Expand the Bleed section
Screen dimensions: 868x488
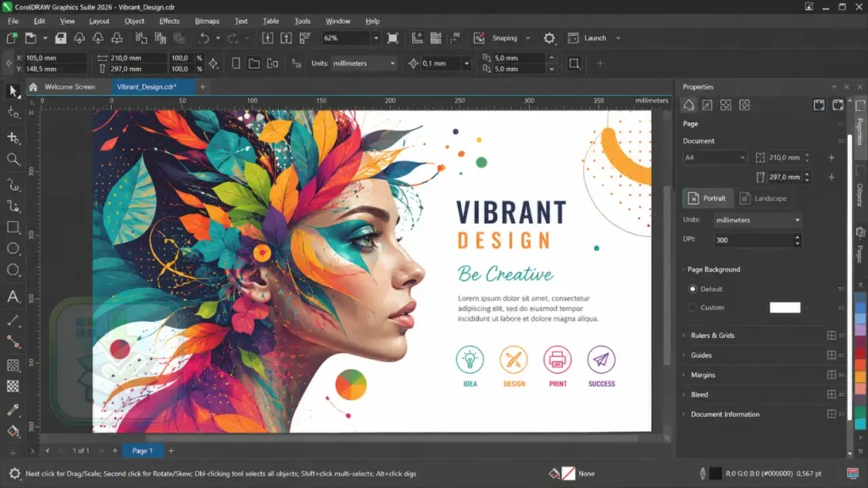click(x=699, y=395)
